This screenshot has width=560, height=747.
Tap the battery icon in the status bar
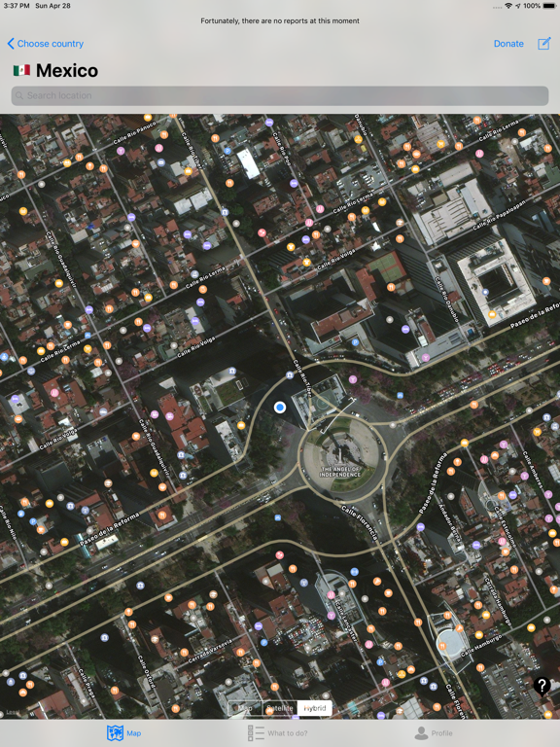(548, 6)
